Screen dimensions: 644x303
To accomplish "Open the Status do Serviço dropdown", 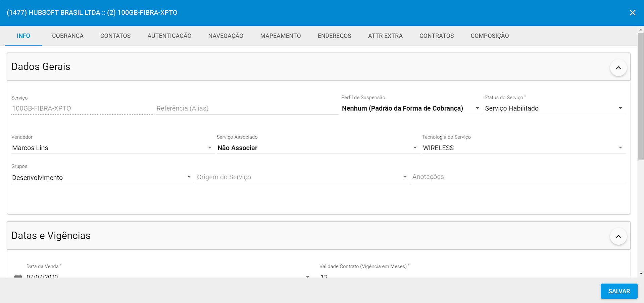I will 555,108.
